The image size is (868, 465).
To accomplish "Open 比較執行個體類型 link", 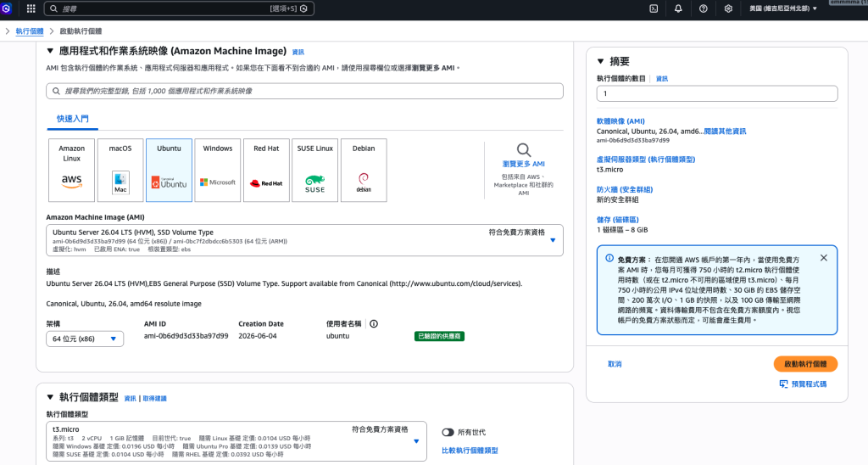I will (470, 451).
